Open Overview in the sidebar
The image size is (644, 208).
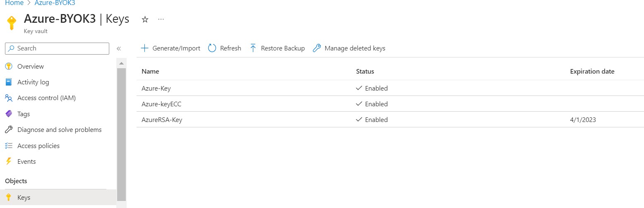tap(31, 66)
